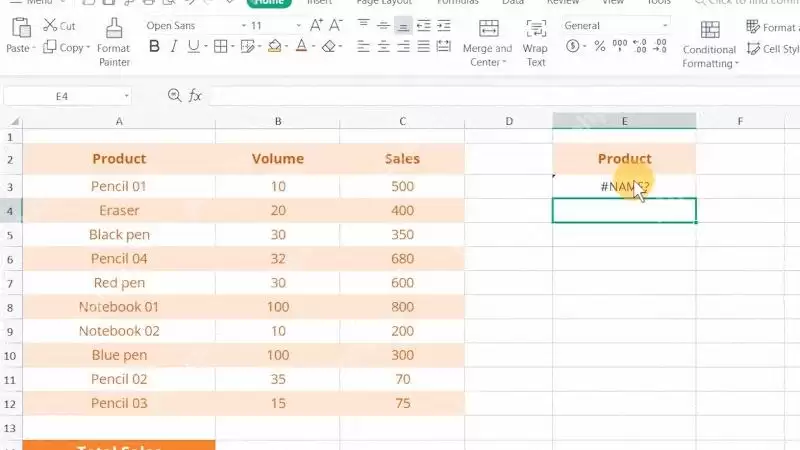This screenshot has height=450, width=800.
Task: Decrease indent in cell
Action: 423,25
